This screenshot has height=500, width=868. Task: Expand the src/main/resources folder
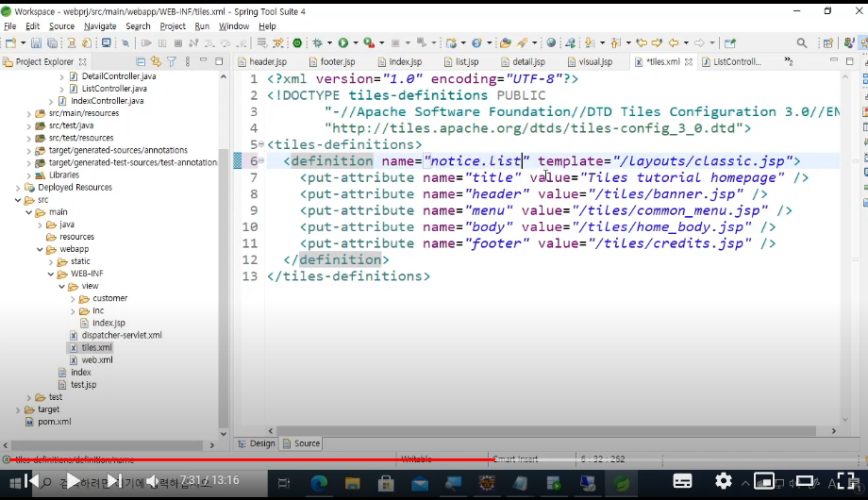point(29,113)
